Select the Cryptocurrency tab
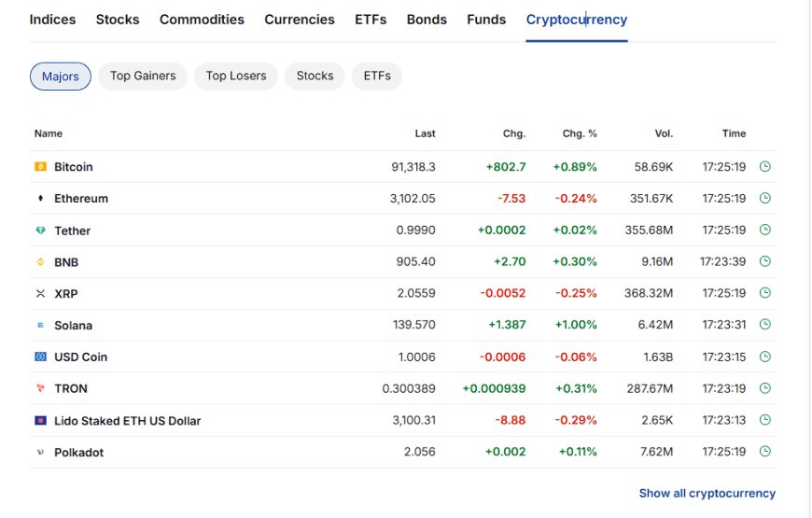Image resolution: width=812 pixels, height=518 pixels. pos(577,20)
